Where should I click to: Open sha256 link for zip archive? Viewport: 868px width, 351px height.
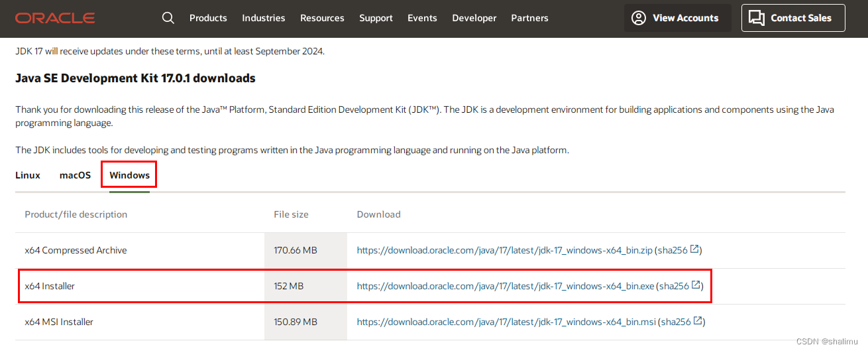pos(673,250)
